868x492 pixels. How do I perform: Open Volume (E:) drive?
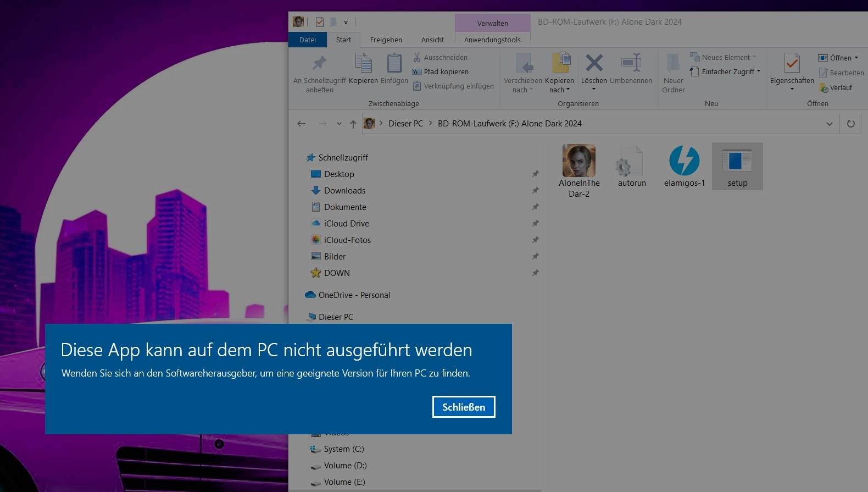pyautogui.click(x=344, y=482)
